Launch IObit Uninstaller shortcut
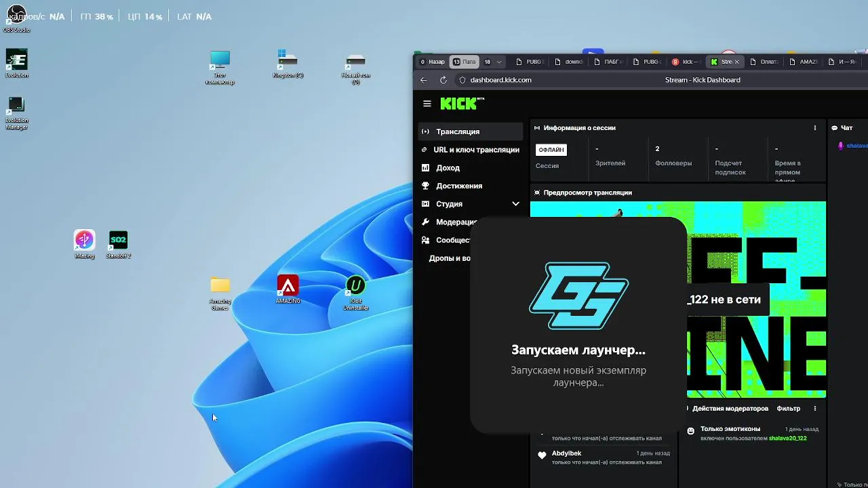 click(355, 293)
